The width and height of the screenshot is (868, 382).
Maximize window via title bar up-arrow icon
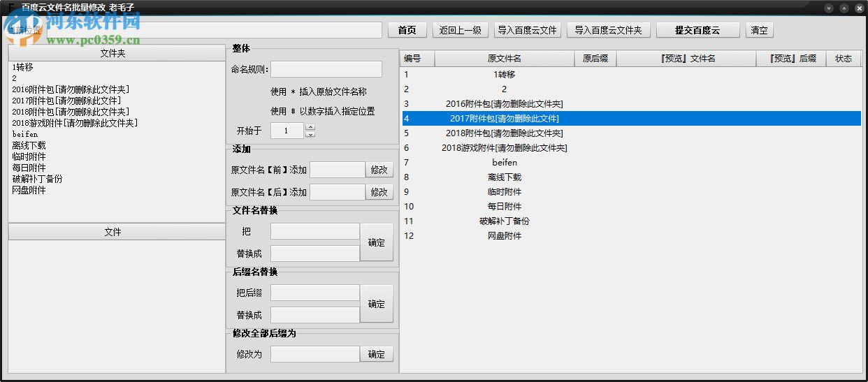coord(844,8)
